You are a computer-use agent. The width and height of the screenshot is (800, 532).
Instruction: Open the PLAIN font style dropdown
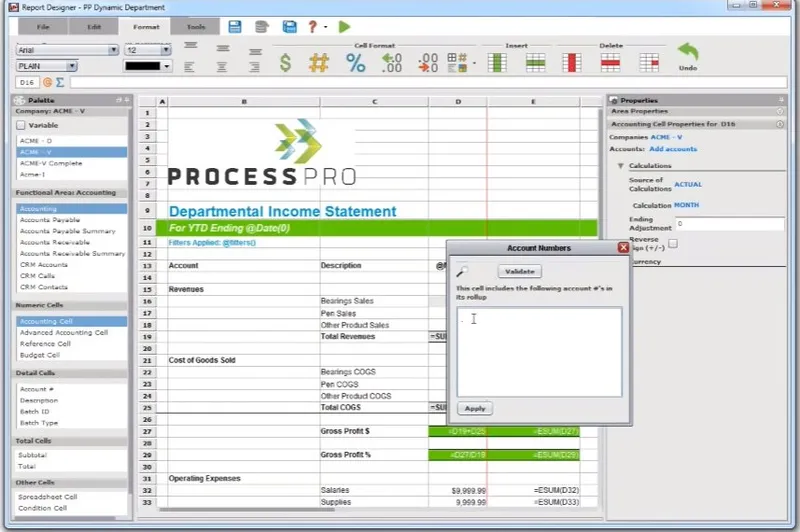pos(72,66)
